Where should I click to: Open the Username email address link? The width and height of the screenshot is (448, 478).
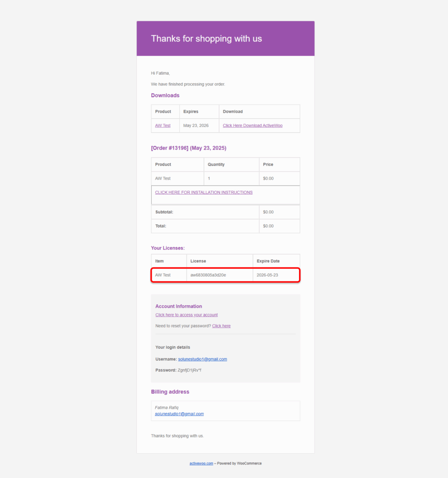203,359
